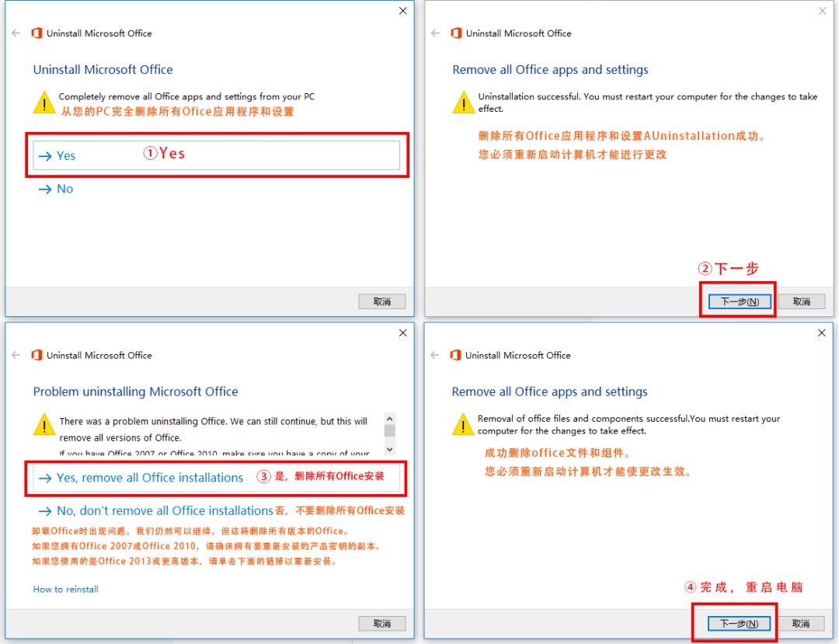Image resolution: width=839 pixels, height=644 pixels.
Task: Click back arrow in the Uninstallation successful dialog
Action: point(436,33)
